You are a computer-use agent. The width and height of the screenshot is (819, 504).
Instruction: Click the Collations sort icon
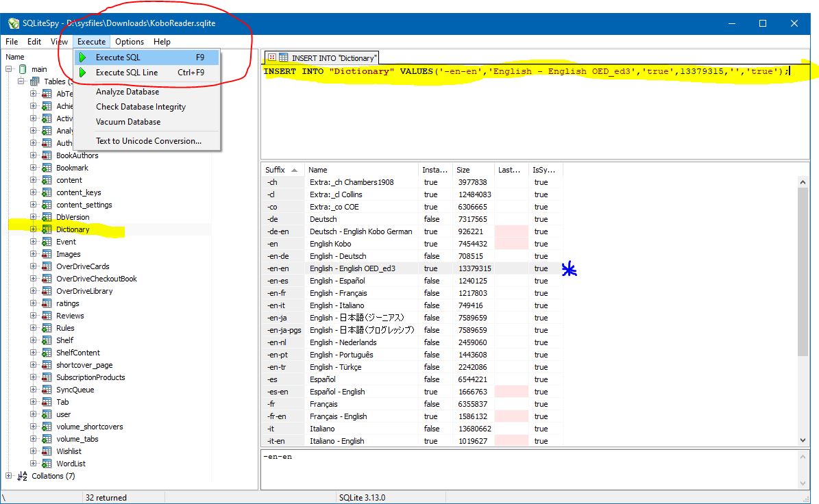coord(22,476)
